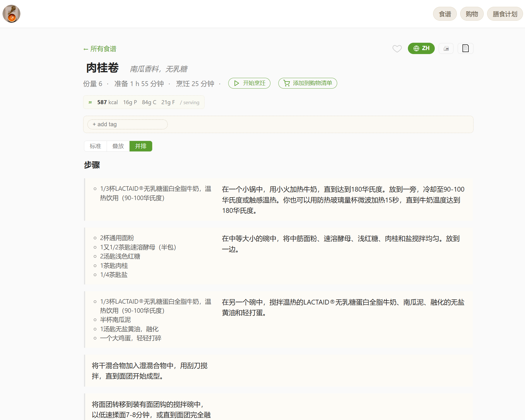The height and width of the screenshot is (420, 525).
Task: Switch to the 叠放 layout view
Action: click(x=118, y=146)
